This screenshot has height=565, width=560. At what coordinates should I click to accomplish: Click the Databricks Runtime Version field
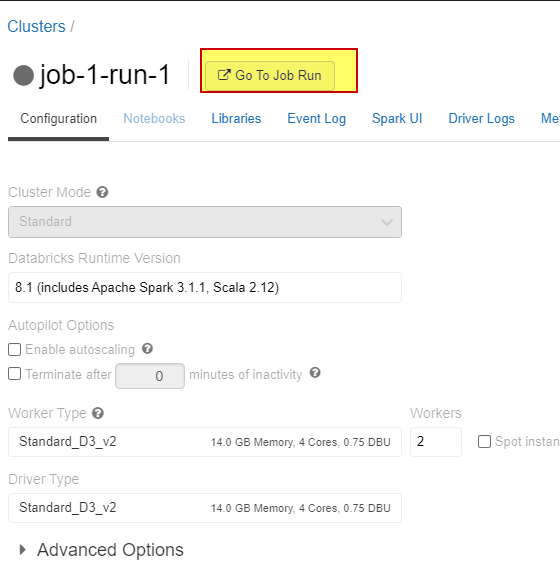tap(205, 288)
